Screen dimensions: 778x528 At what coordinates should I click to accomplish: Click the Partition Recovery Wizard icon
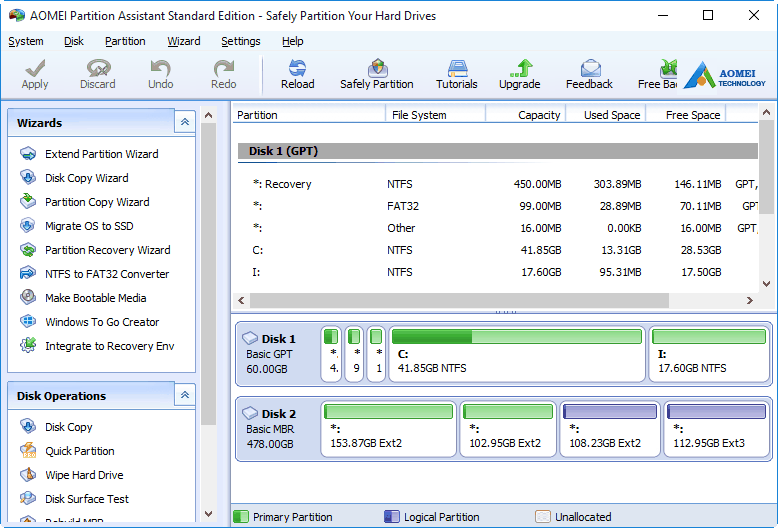click(28, 250)
